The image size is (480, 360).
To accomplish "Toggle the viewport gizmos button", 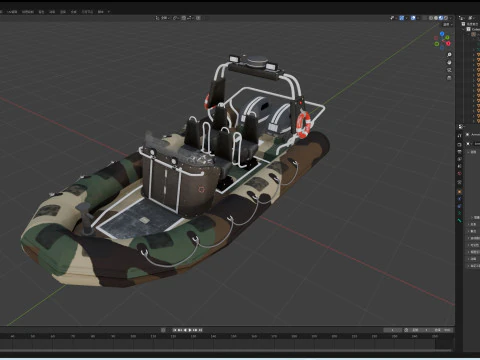I will click(402, 18).
